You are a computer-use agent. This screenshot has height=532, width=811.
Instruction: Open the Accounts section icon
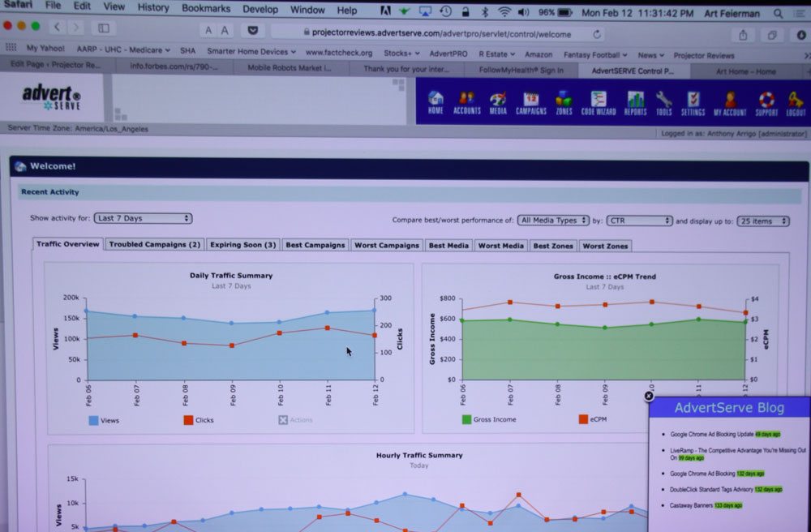tap(466, 102)
